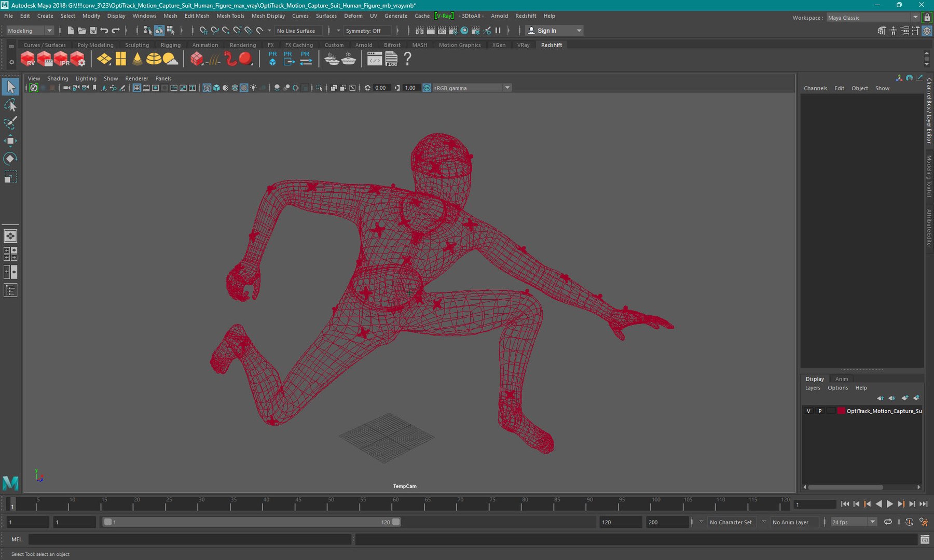The height and width of the screenshot is (560, 934).
Task: Click the time range slider bar
Action: pos(252,522)
